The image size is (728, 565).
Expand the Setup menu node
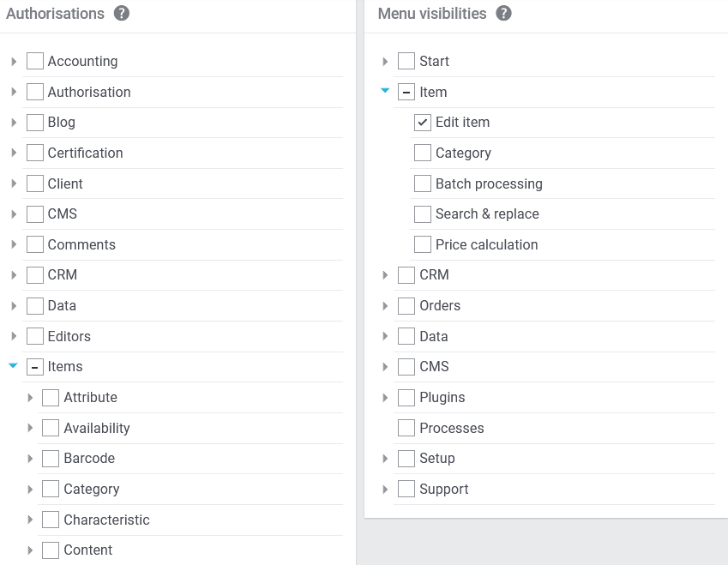(x=385, y=459)
